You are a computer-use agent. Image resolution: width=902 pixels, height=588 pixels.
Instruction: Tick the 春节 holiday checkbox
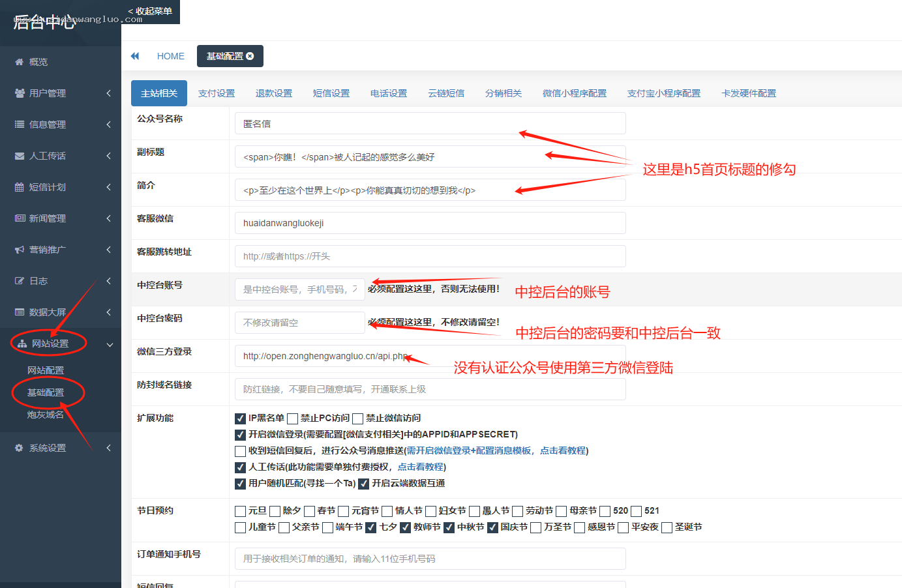[x=309, y=511]
